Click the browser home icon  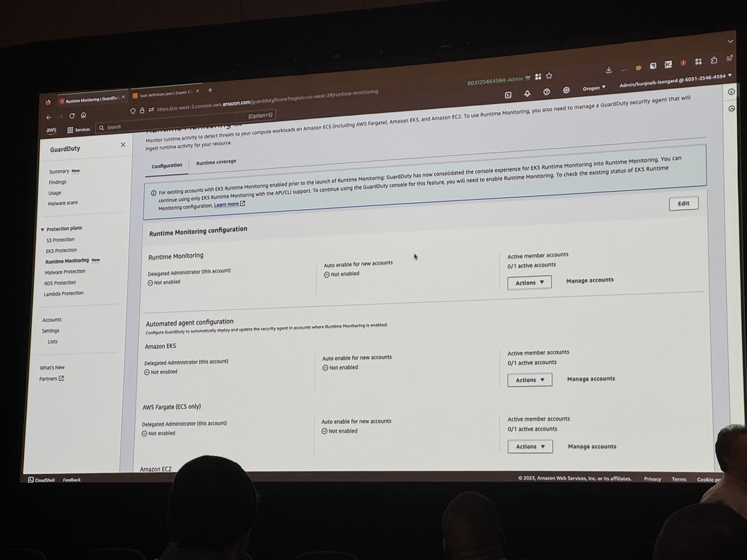click(83, 115)
